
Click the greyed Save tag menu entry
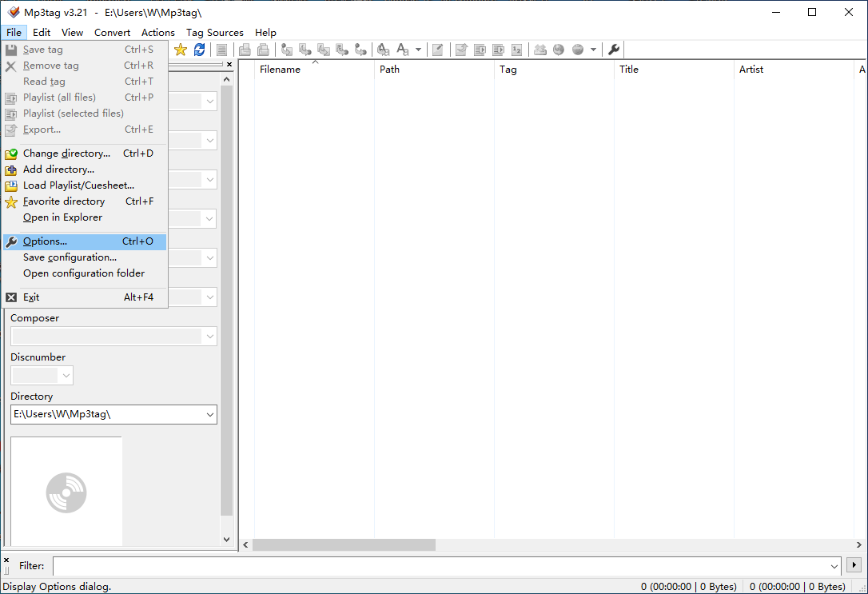pyautogui.click(x=85, y=50)
